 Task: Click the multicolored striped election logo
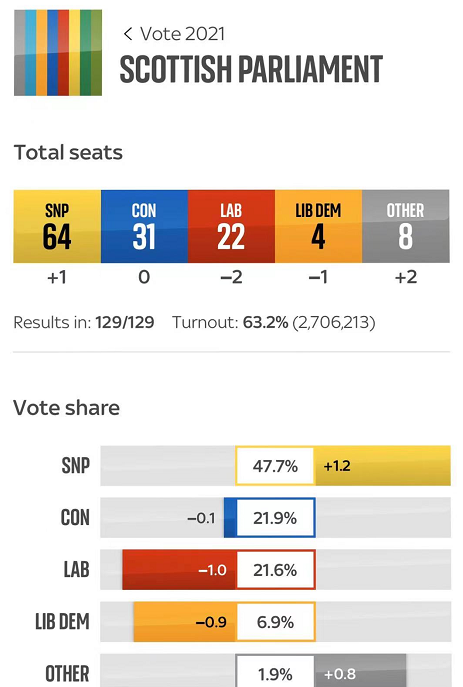(58, 53)
